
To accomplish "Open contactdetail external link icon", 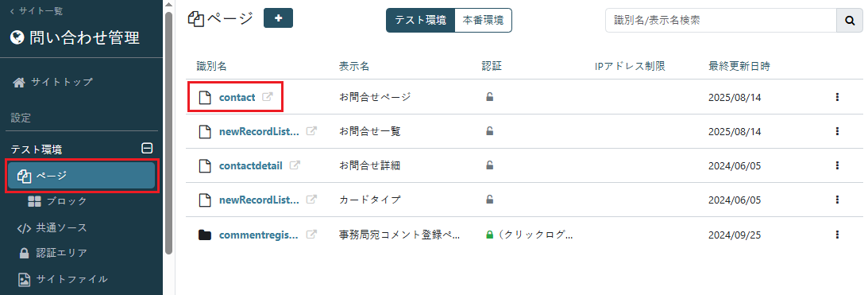I will pos(295,165).
